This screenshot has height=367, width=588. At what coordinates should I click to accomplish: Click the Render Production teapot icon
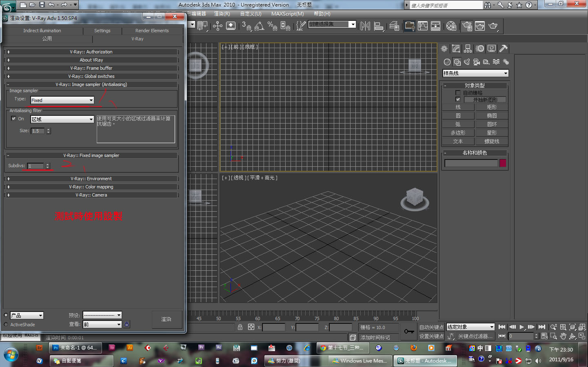(493, 26)
